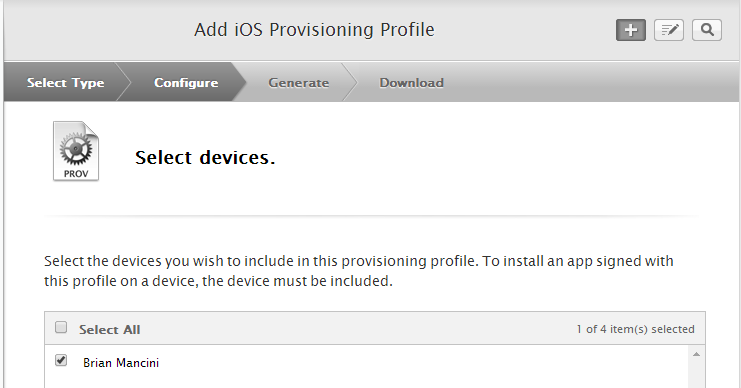Click the magnifying glass search icon

[x=707, y=30]
